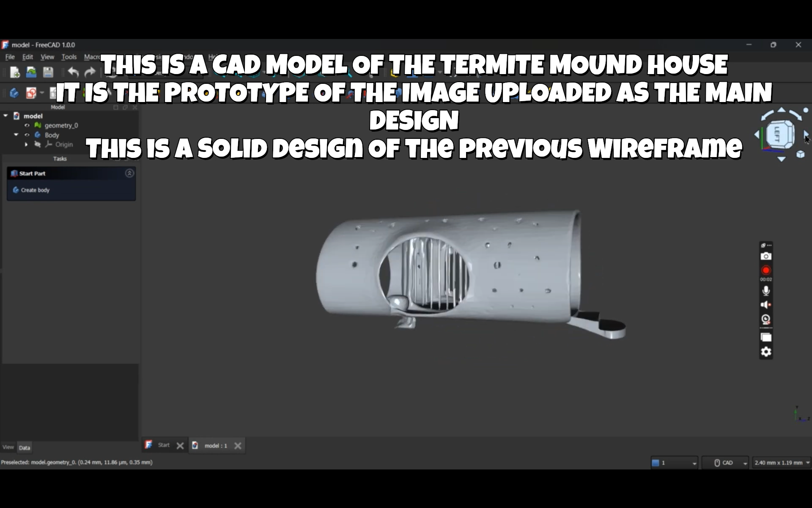Open the CAD navigation style dropdown
Image resolution: width=812 pixels, height=508 pixels.
726,463
